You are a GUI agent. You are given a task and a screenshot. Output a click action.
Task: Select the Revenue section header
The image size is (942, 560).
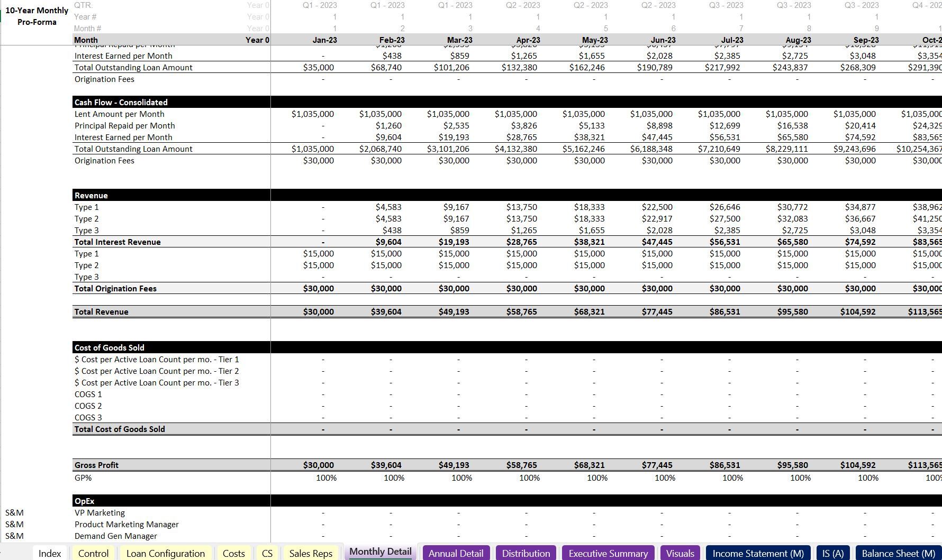click(91, 195)
